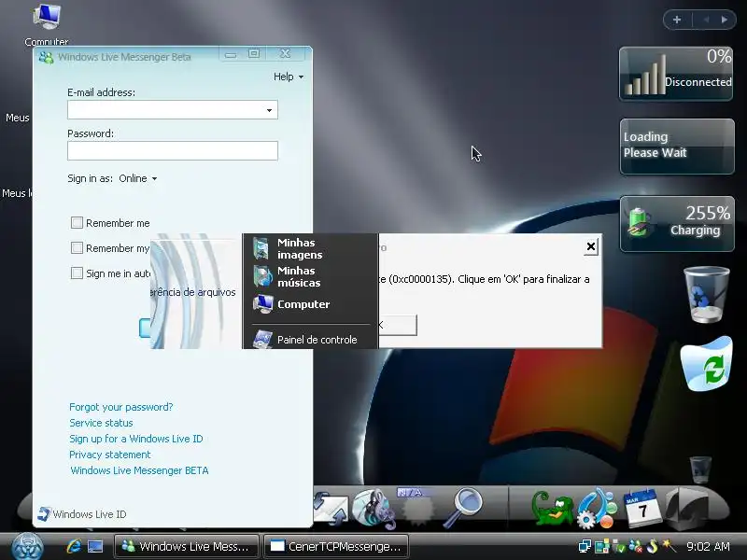Viewport: 747px width, 560px height.
Task: Open the gray Recycle Bin desktop icon
Action: coord(707,294)
